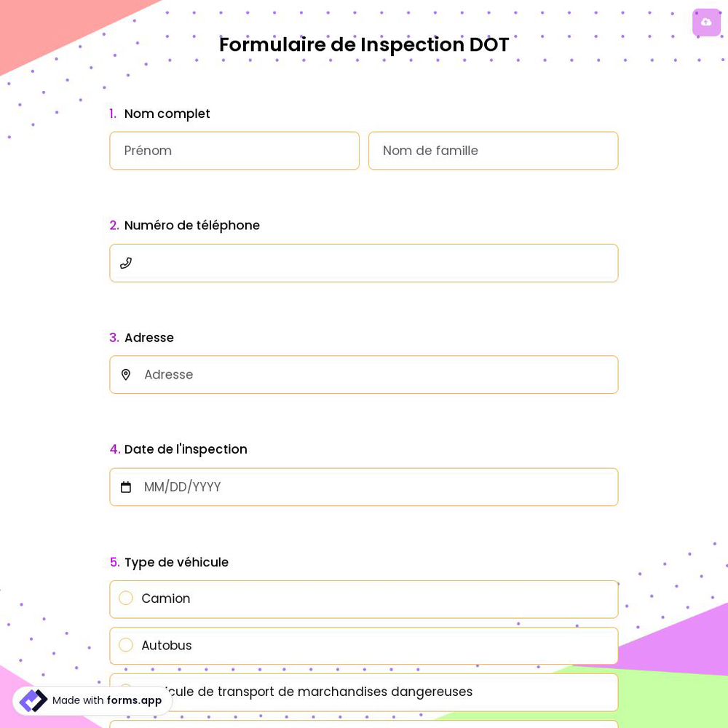This screenshot has height=728, width=728.
Task: Click the partially visible fourth vehicle option
Action: 364,725
